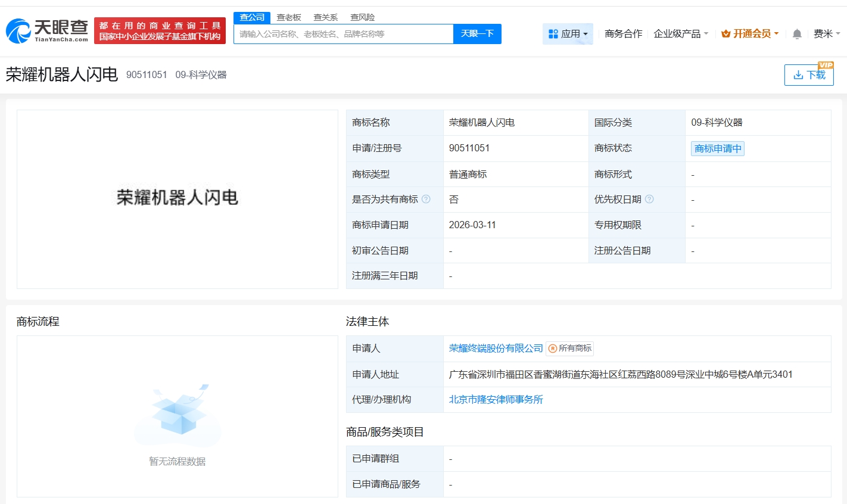Open the 荣耀终端股份有限公司 applicant link

pos(496,349)
